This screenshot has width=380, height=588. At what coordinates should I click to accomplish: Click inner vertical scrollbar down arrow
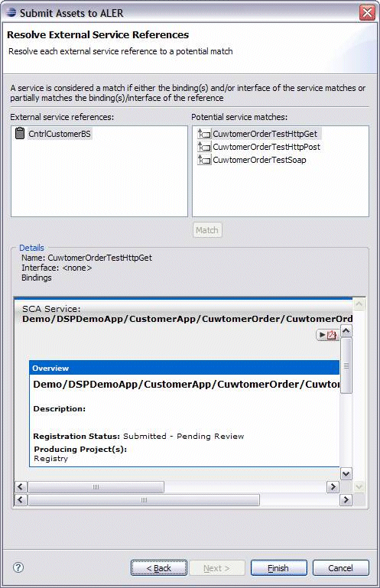point(346,473)
